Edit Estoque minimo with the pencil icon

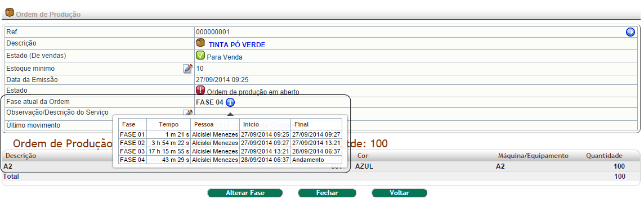(187, 69)
